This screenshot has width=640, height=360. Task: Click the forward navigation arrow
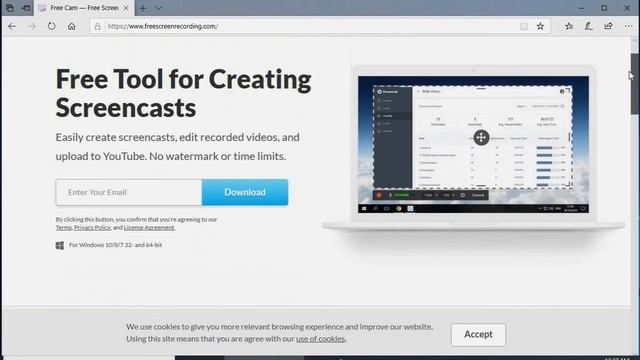point(32,26)
